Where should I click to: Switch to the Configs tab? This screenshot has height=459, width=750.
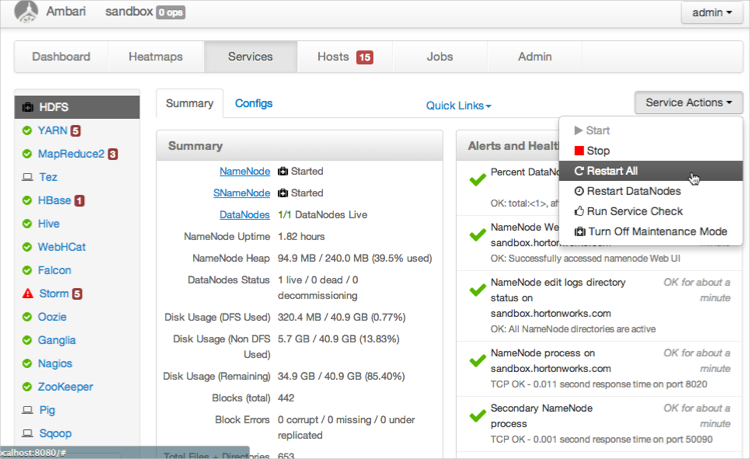[253, 103]
